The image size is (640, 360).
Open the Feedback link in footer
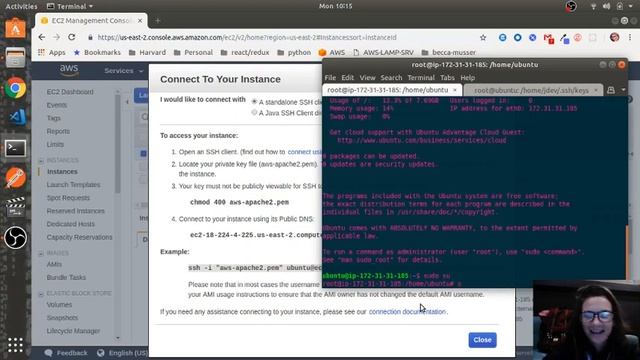(67, 353)
